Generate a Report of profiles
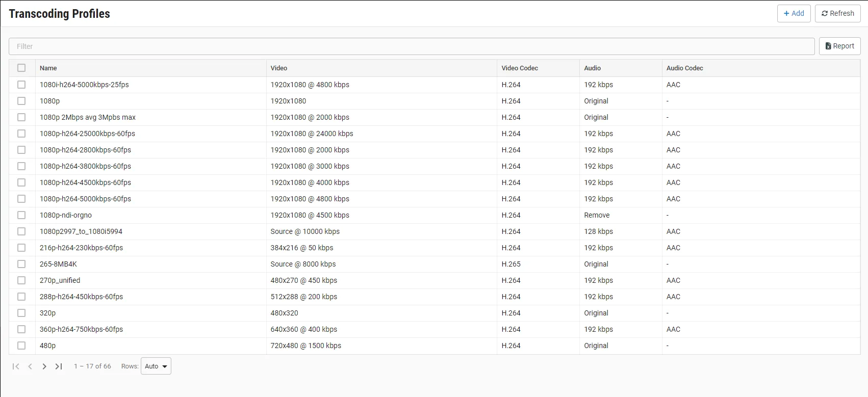 839,46
